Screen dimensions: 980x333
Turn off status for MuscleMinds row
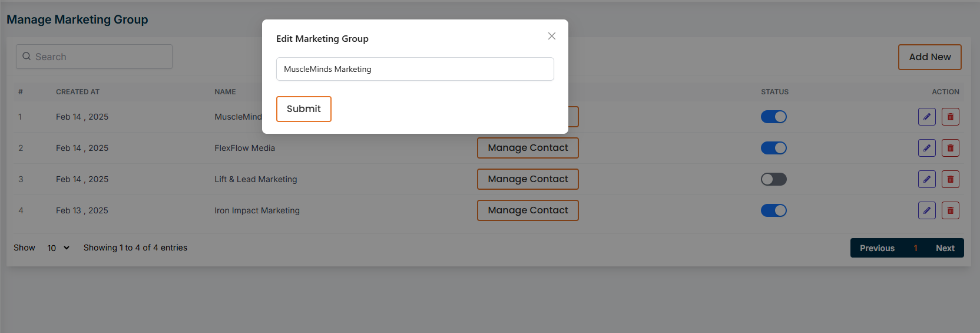(x=773, y=117)
